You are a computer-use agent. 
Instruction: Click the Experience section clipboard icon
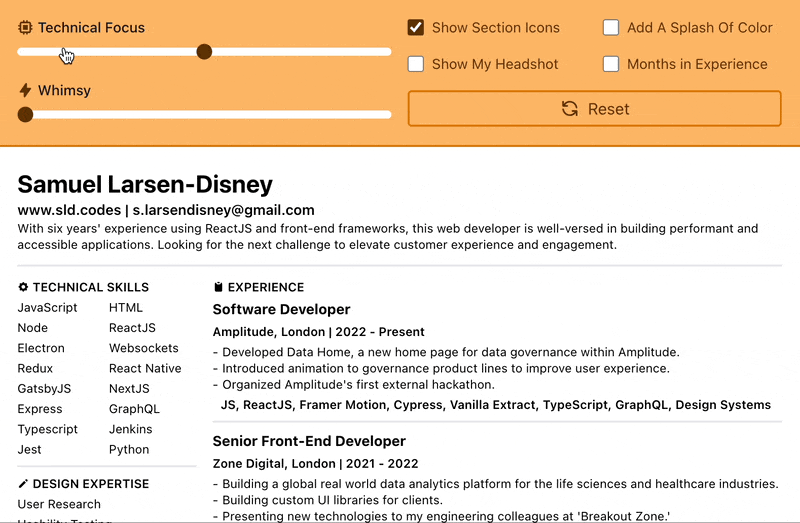click(219, 287)
